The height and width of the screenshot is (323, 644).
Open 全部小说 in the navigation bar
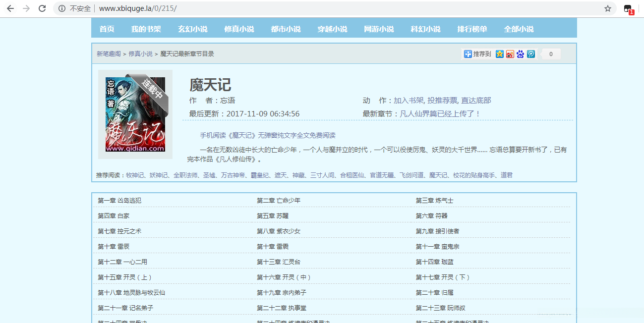click(x=519, y=29)
